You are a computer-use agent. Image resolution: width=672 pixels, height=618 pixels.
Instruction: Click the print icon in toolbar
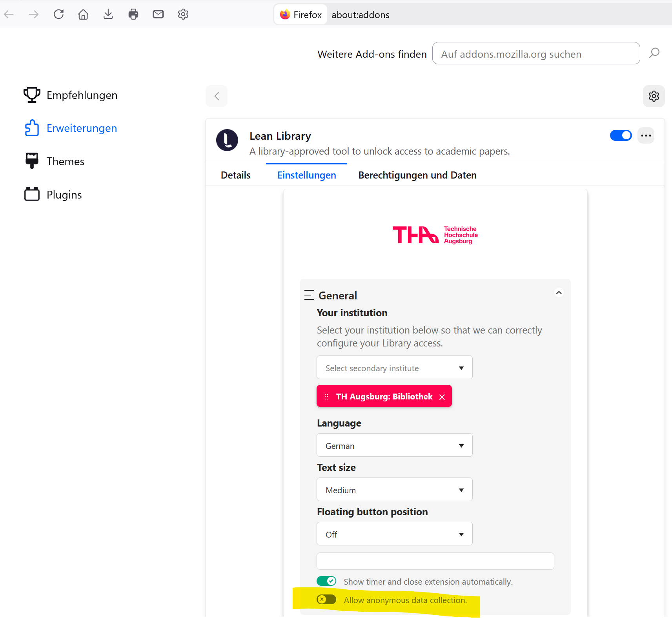coord(133,15)
